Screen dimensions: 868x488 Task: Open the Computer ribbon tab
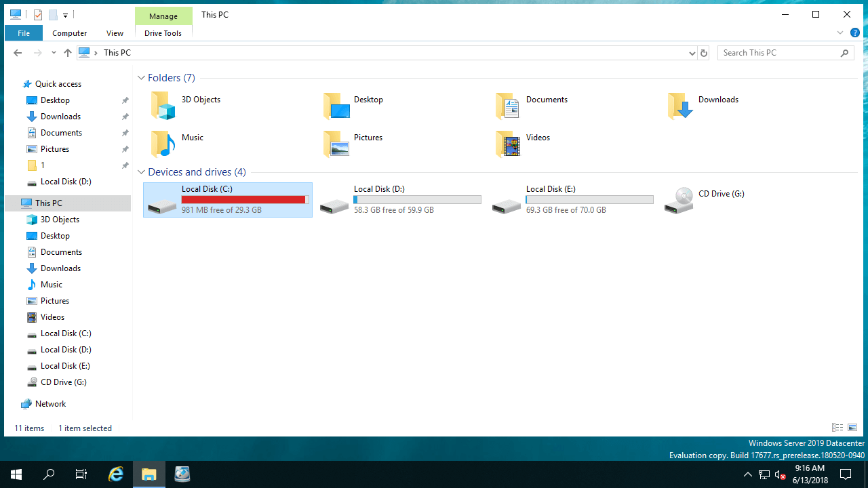tap(69, 33)
